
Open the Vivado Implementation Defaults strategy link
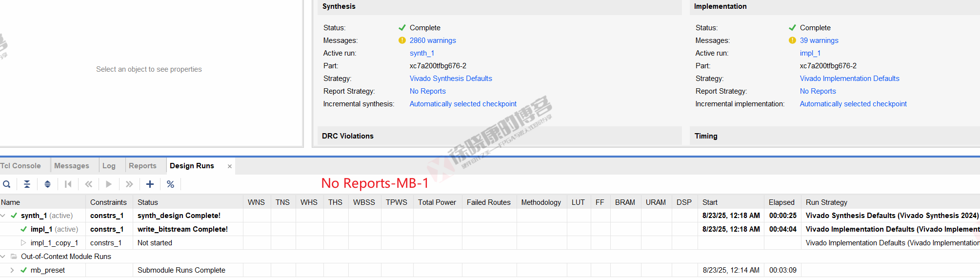pos(849,79)
